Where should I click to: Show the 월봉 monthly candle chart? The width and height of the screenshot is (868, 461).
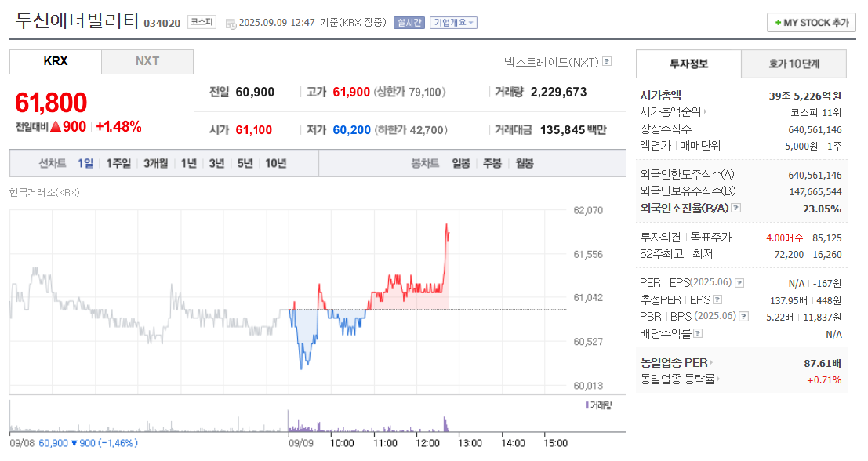(x=525, y=163)
